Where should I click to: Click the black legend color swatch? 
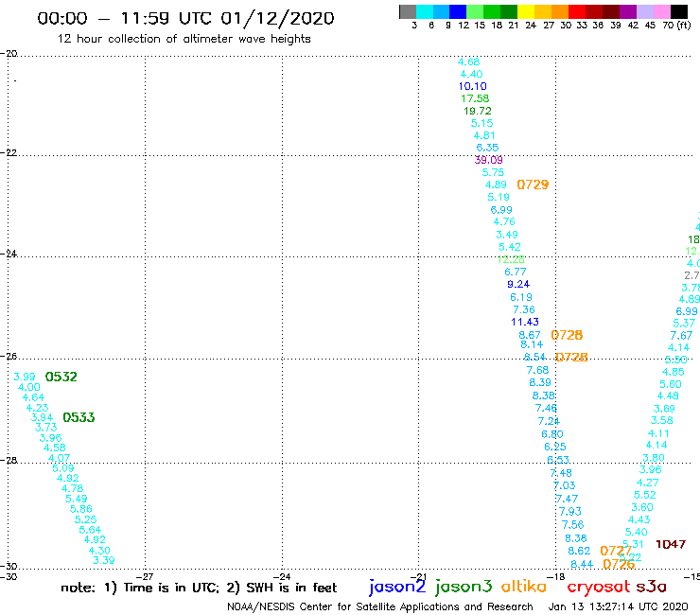[679, 11]
